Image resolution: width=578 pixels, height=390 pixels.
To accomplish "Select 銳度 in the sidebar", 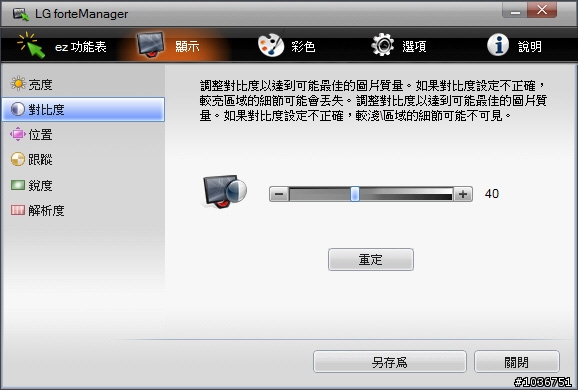I will pos(83,185).
